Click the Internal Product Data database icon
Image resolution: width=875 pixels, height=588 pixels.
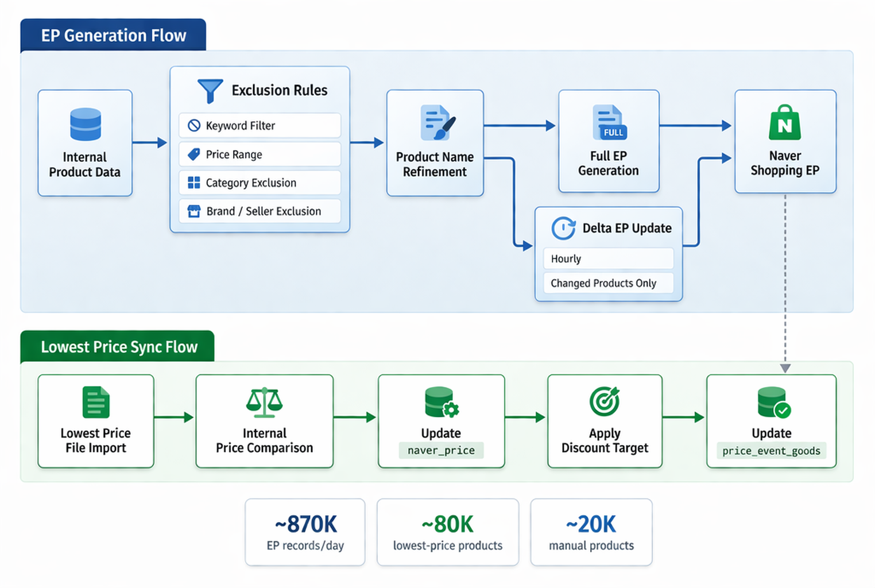85,125
